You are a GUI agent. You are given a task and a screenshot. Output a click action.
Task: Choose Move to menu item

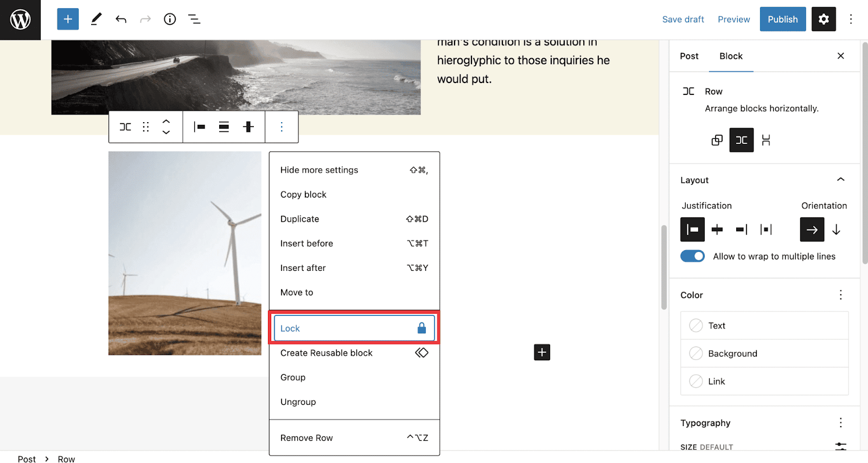click(354, 292)
